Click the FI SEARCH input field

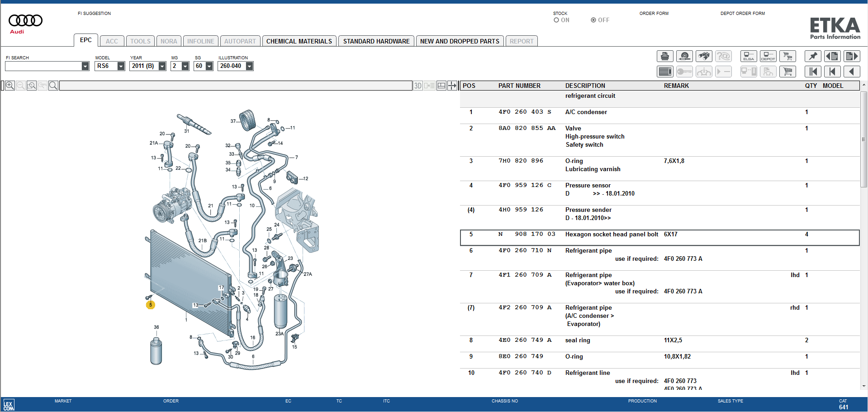click(x=43, y=66)
